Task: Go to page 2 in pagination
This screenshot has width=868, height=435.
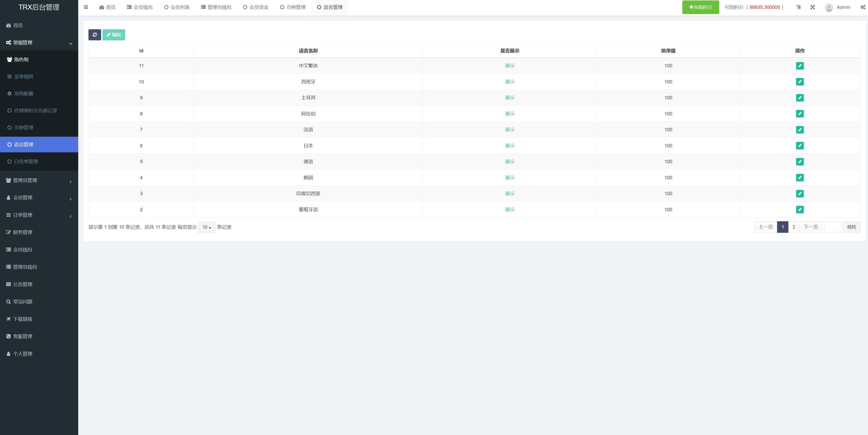Action: tap(793, 227)
